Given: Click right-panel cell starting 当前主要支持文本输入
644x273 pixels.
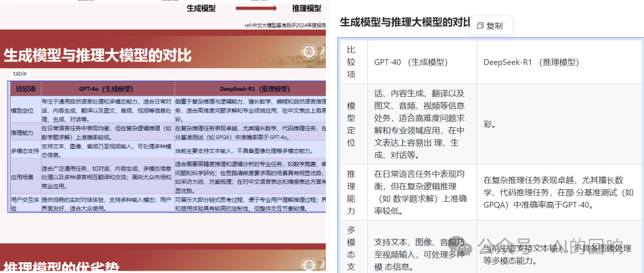Looking at the screenshot, I should [560, 247].
